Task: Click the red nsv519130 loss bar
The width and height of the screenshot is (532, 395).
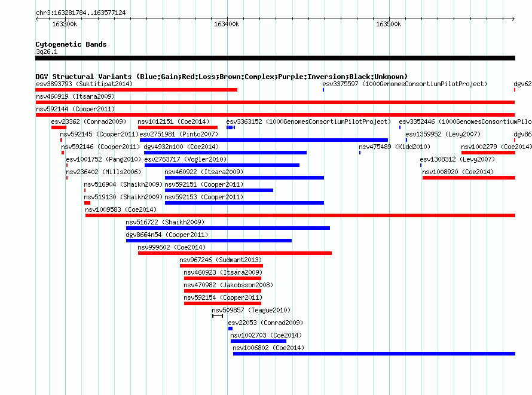Action: pyautogui.click(x=87, y=203)
